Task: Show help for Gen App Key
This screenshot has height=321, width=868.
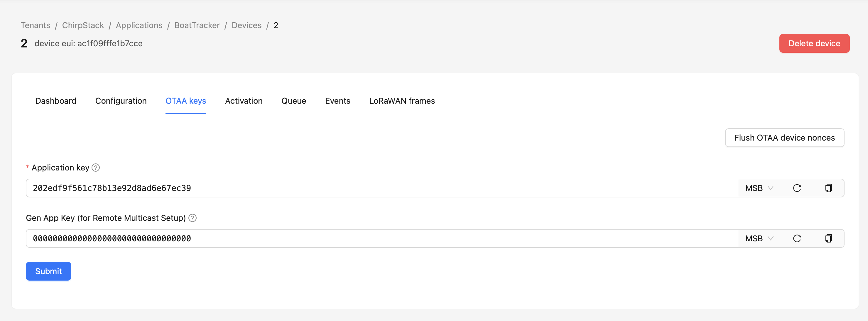Action: pos(192,218)
